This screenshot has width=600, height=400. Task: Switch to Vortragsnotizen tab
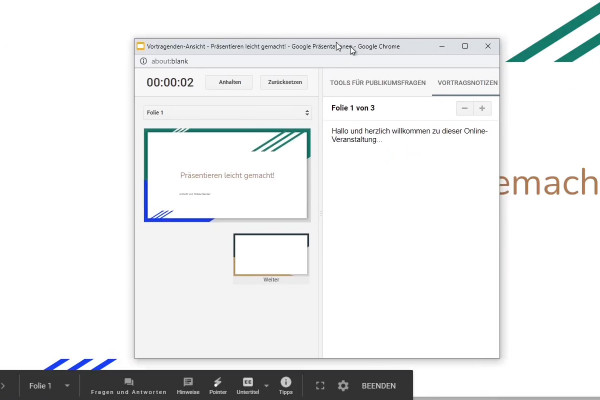click(x=467, y=83)
